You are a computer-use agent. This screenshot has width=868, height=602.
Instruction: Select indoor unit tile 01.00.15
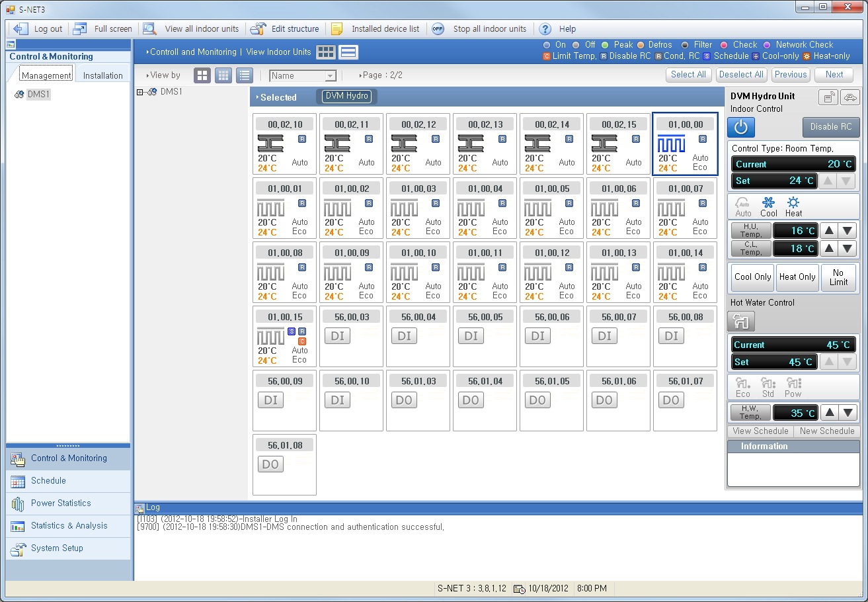tap(284, 336)
